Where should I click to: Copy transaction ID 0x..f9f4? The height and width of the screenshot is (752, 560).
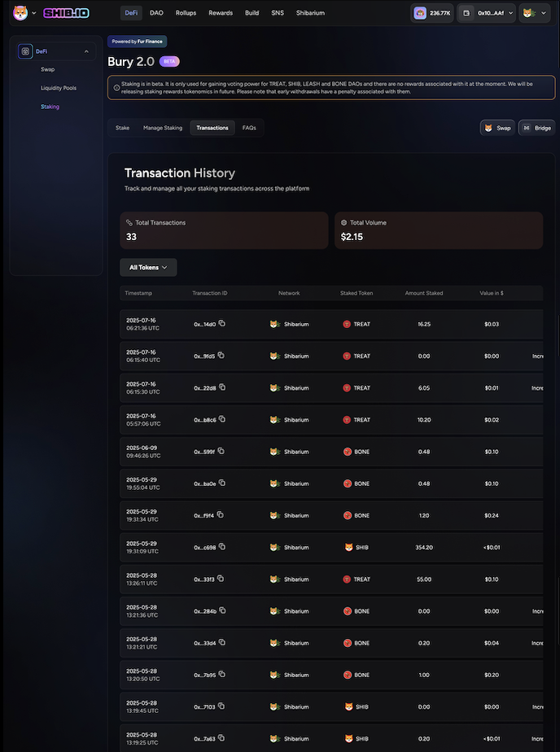pos(220,514)
